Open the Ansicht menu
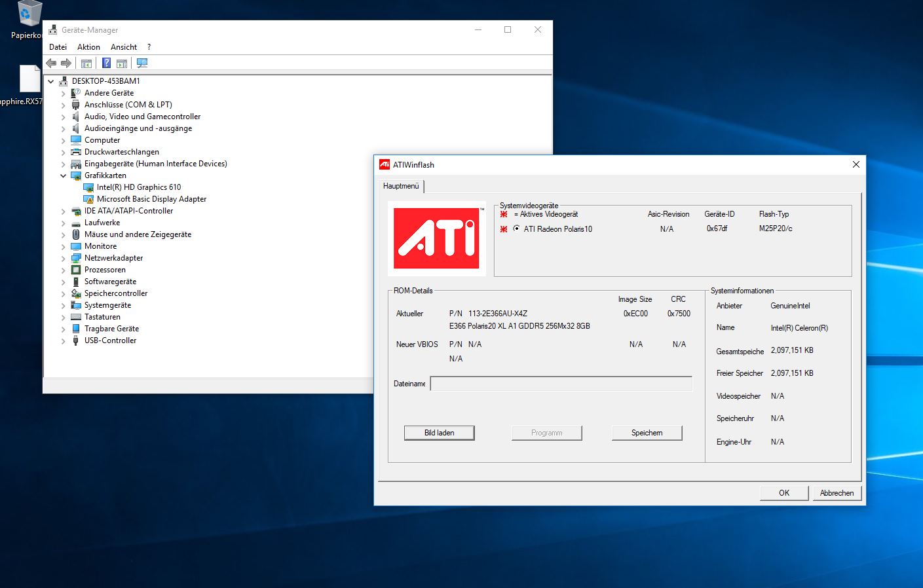 [124, 47]
